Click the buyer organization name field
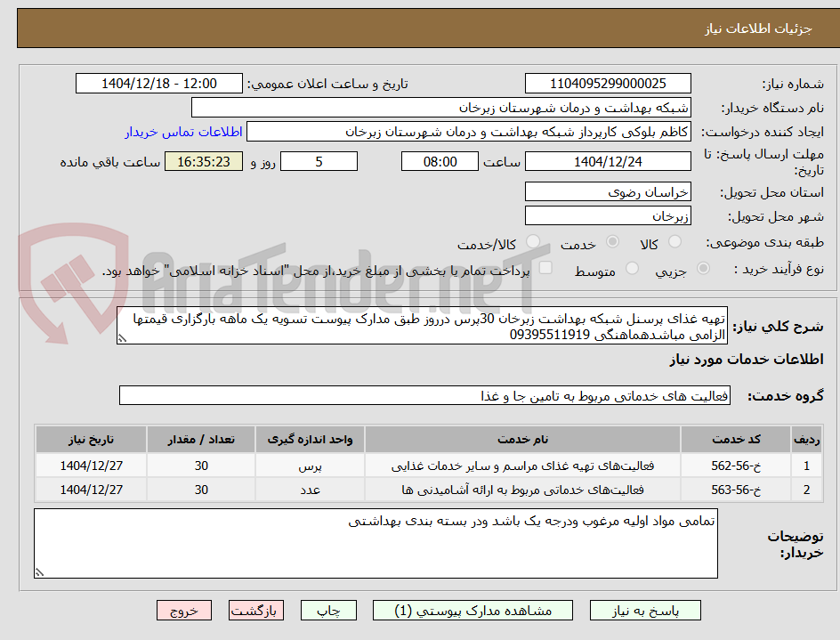Viewport: 840px width, 640px height. 440,108
